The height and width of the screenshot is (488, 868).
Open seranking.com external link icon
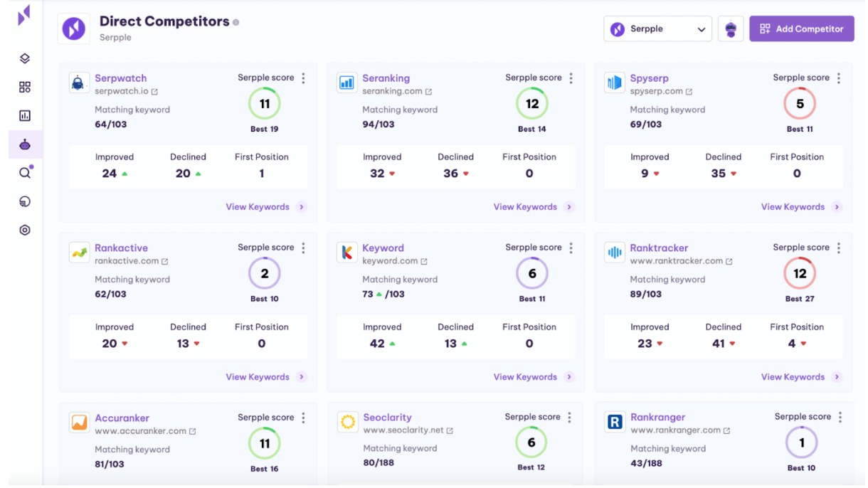(428, 92)
